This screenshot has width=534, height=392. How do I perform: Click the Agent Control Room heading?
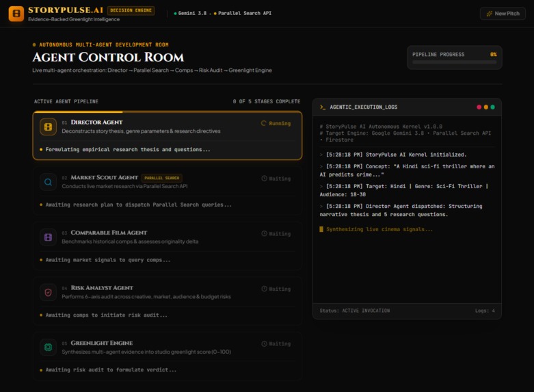click(x=108, y=57)
